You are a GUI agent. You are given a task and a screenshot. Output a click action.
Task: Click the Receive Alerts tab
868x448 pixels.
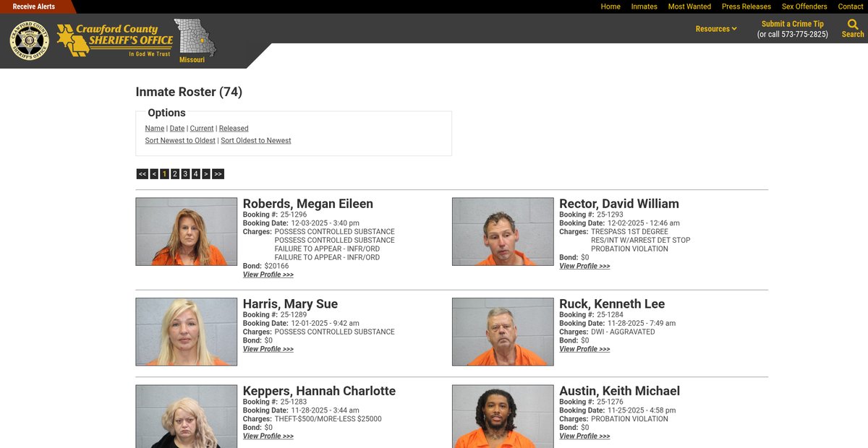pos(34,7)
